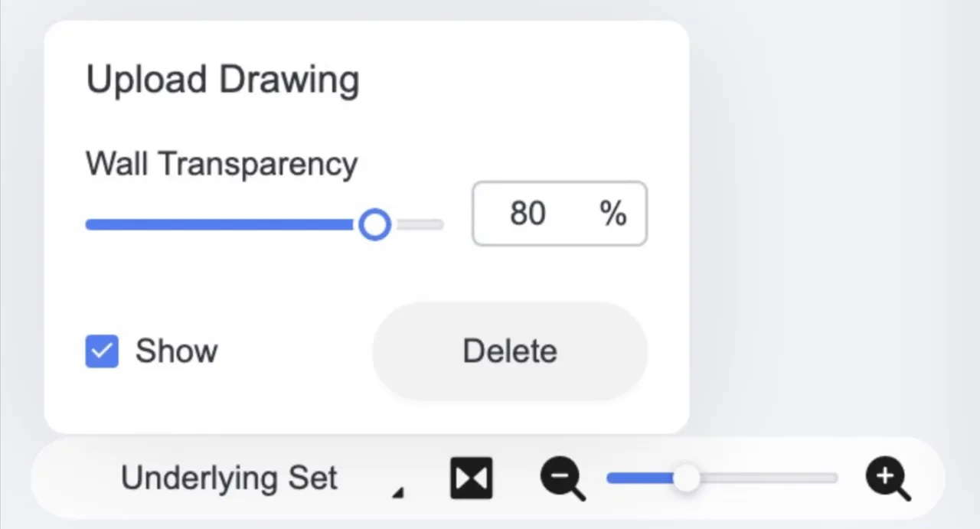Open the Underlying Set dropdown

[x=229, y=478]
